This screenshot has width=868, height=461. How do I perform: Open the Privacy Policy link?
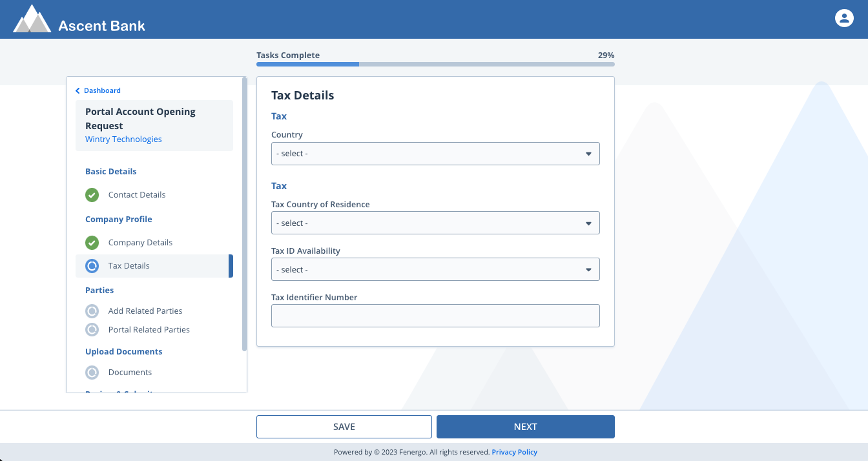click(x=514, y=452)
